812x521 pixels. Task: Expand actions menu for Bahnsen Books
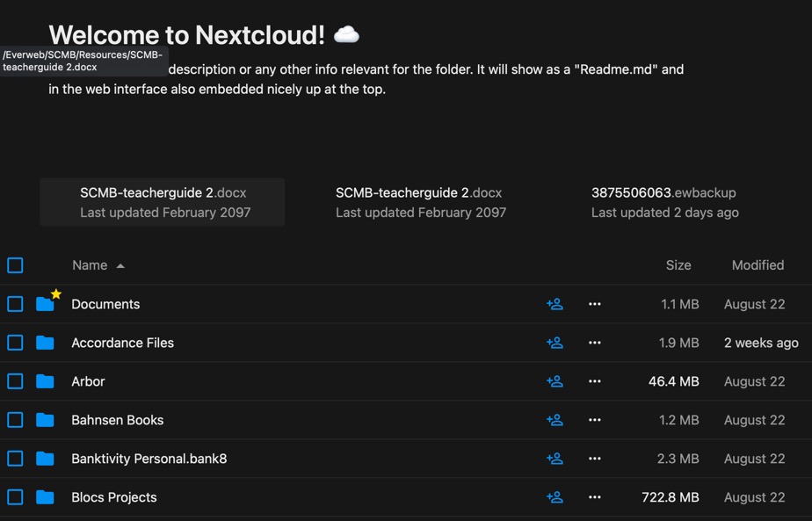[594, 420]
